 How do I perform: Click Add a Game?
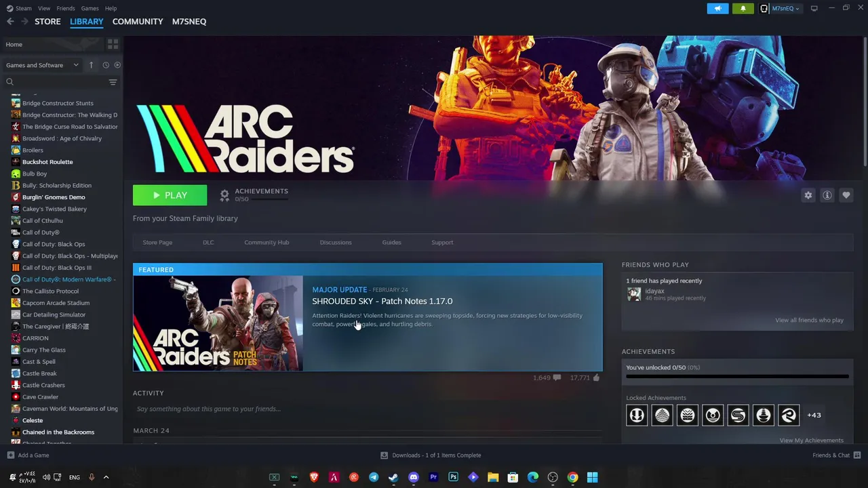click(x=28, y=455)
